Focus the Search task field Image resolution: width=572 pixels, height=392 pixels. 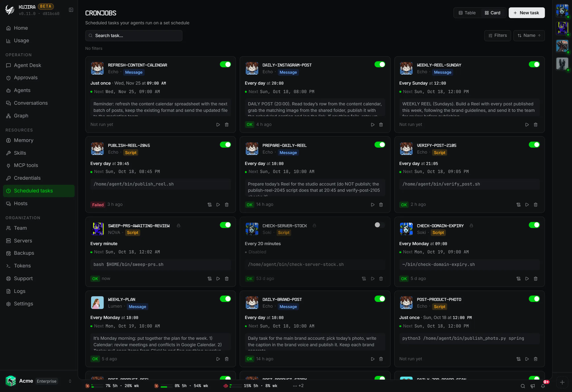pyautogui.click(x=134, y=35)
